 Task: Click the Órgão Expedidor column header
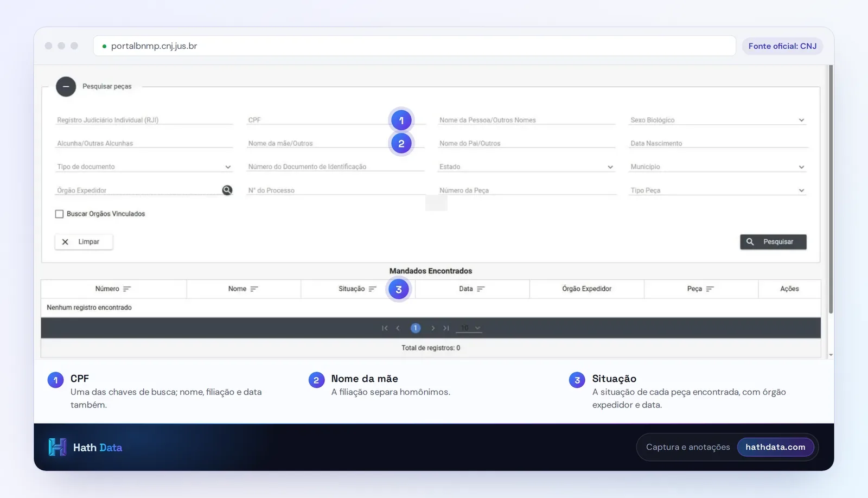pyautogui.click(x=586, y=289)
